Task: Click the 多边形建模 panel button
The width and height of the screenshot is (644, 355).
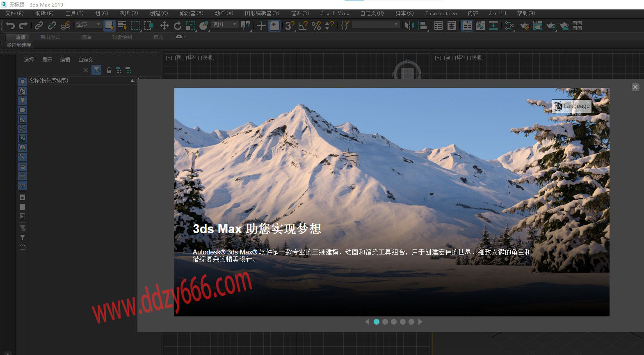Action: click(19, 45)
